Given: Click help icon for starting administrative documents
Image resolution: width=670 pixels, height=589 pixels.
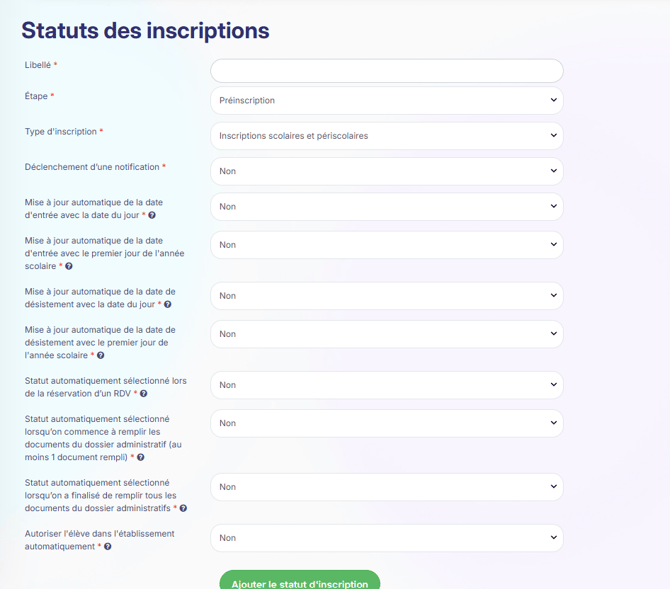Looking at the screenshot, I should coord(141,457).
